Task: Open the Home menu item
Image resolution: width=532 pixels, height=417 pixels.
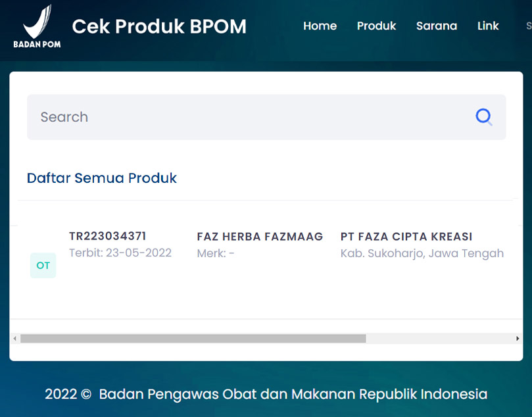Action: coord(320,26)
